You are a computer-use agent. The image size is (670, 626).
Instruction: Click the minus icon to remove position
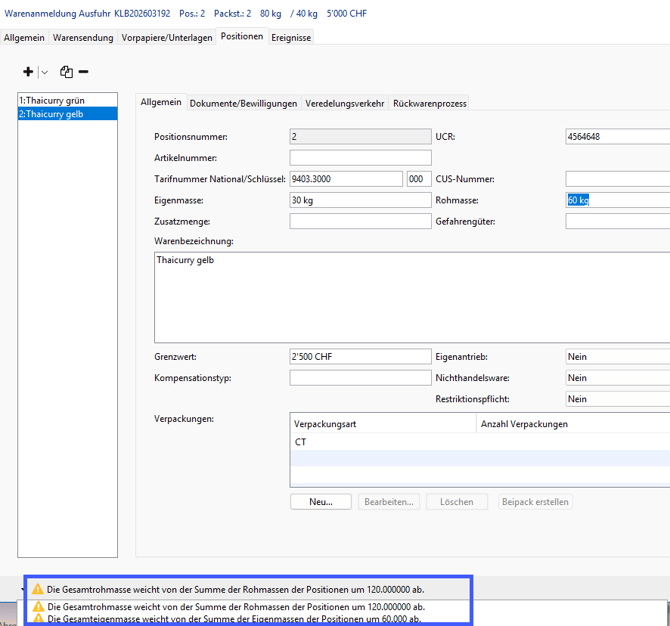84,72
